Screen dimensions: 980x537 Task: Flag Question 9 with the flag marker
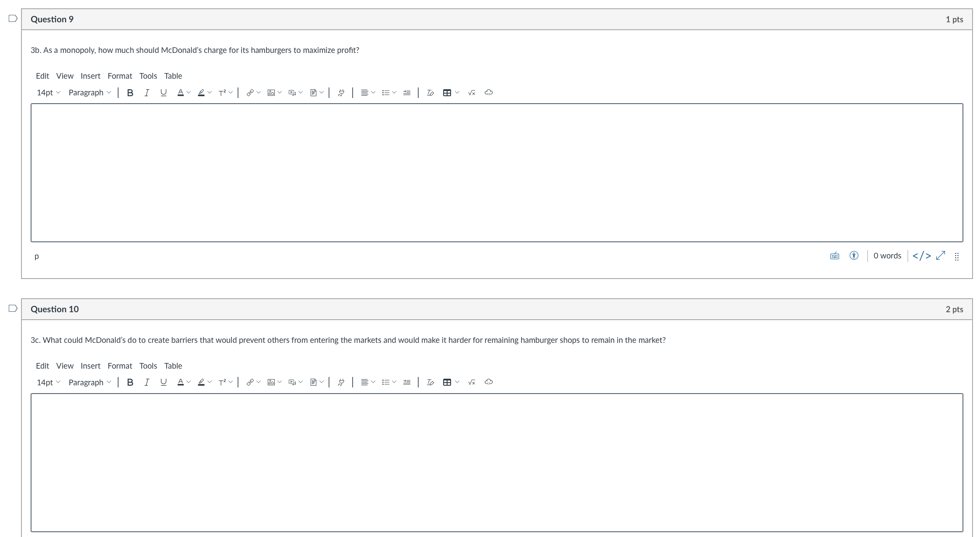tap(13, 18)
